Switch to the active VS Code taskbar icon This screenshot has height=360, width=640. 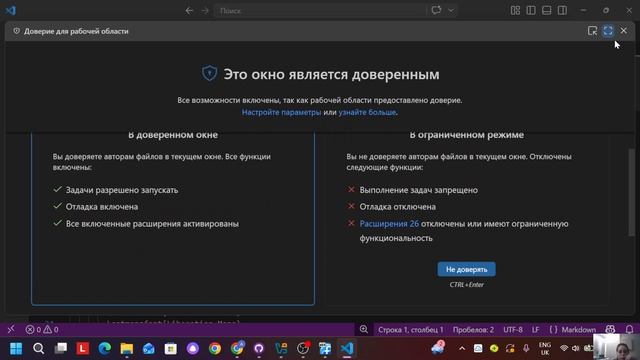click(x=347, y=349)
